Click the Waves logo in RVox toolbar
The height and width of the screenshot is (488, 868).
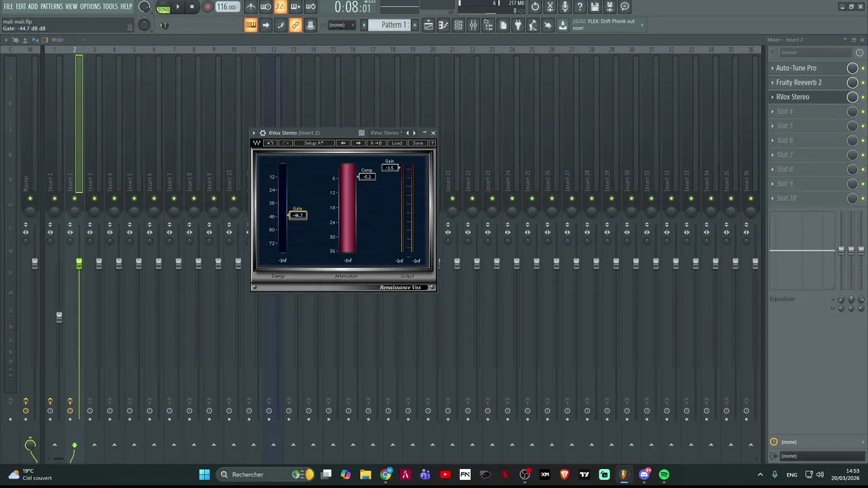coord(257,143)
